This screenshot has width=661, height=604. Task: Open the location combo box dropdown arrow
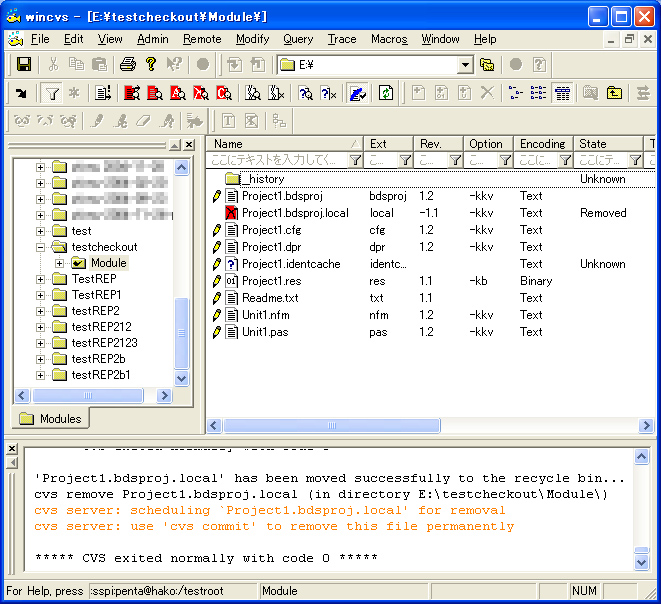tap(465, 65)
